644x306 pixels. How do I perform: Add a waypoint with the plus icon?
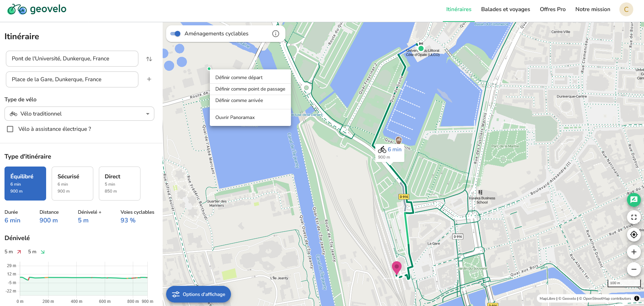pos(149,79)
